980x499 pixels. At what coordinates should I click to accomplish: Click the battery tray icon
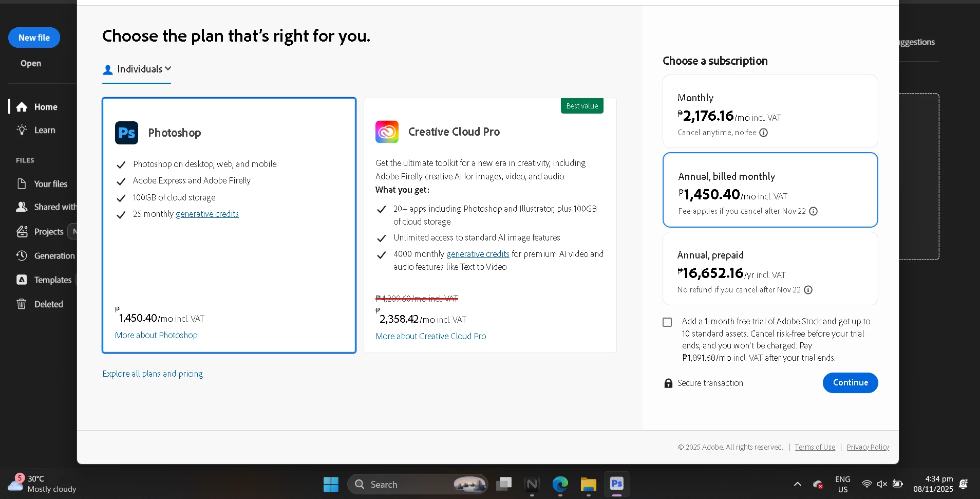pos(898,484)
